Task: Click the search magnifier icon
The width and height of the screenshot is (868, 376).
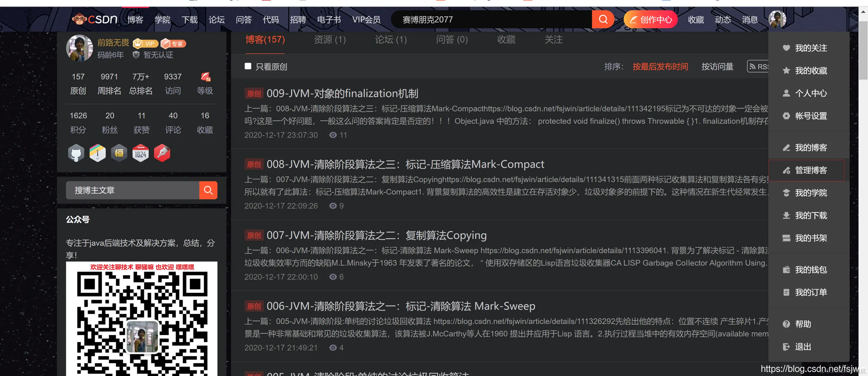Action: pos(603,19)
